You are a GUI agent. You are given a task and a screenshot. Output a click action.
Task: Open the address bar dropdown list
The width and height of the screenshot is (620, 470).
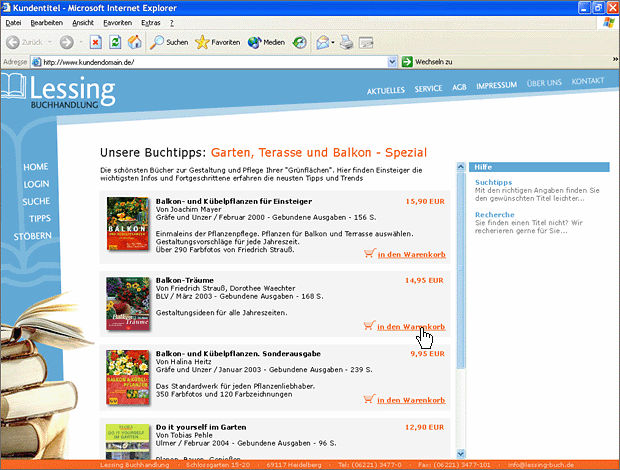(x=392, y=62)
